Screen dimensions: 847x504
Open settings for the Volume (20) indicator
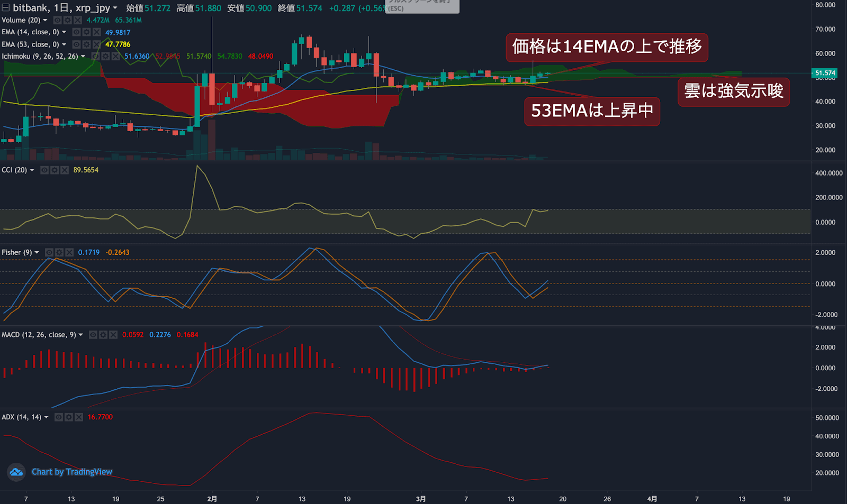pos(67,20)
